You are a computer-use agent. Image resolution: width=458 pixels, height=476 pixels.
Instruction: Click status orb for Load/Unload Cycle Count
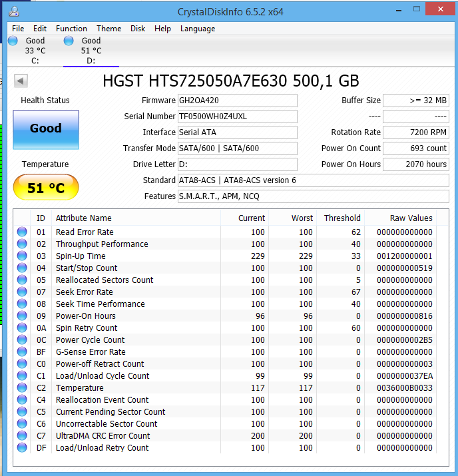point(22,376)
